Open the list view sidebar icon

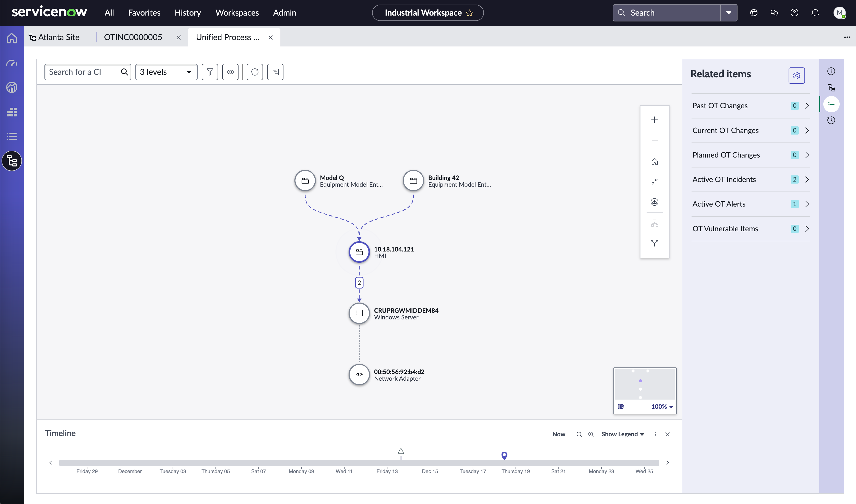pyautogui.click(x=11, y=137)
